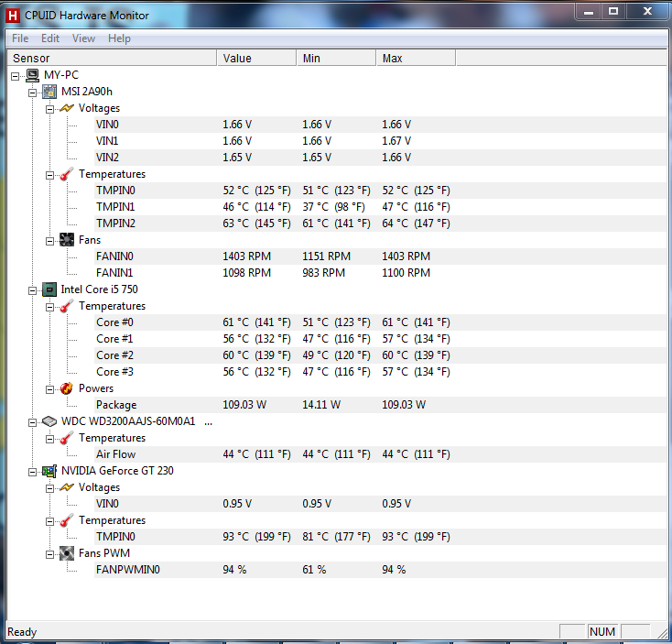Click the 109.03 W package value

point(244,405)
